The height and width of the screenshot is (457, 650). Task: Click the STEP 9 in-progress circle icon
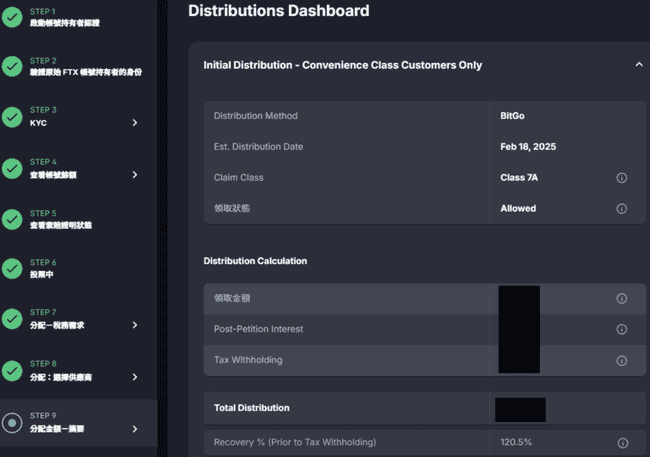coord(12,423)
